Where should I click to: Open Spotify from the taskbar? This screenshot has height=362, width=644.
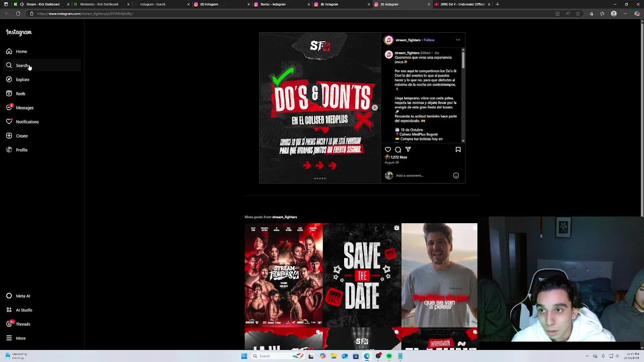[x=389, y=356]
